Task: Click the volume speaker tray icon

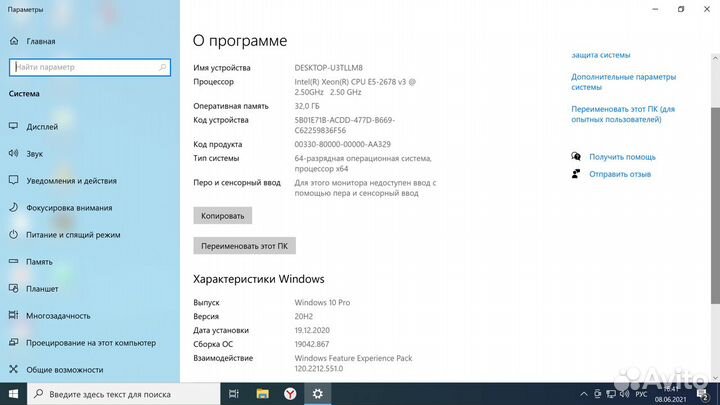Action: point(624,394)
